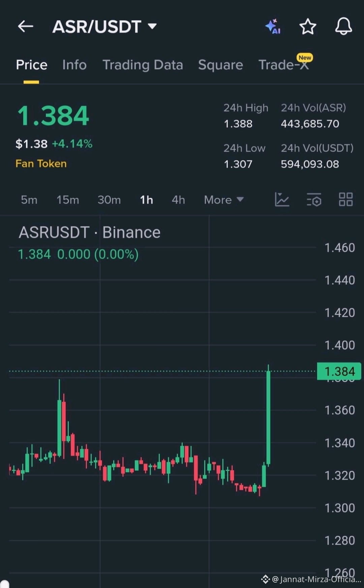
Task: Select the 30m chart interval
Action: click(109, 200)
